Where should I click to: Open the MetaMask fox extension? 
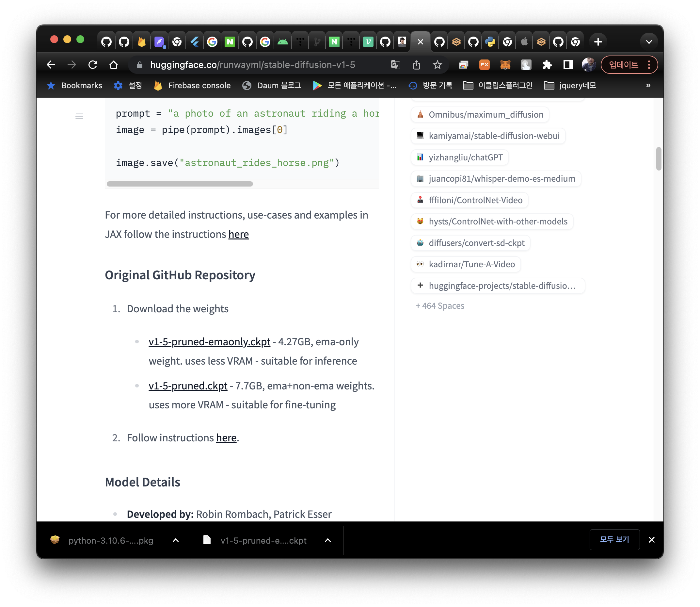505,65
